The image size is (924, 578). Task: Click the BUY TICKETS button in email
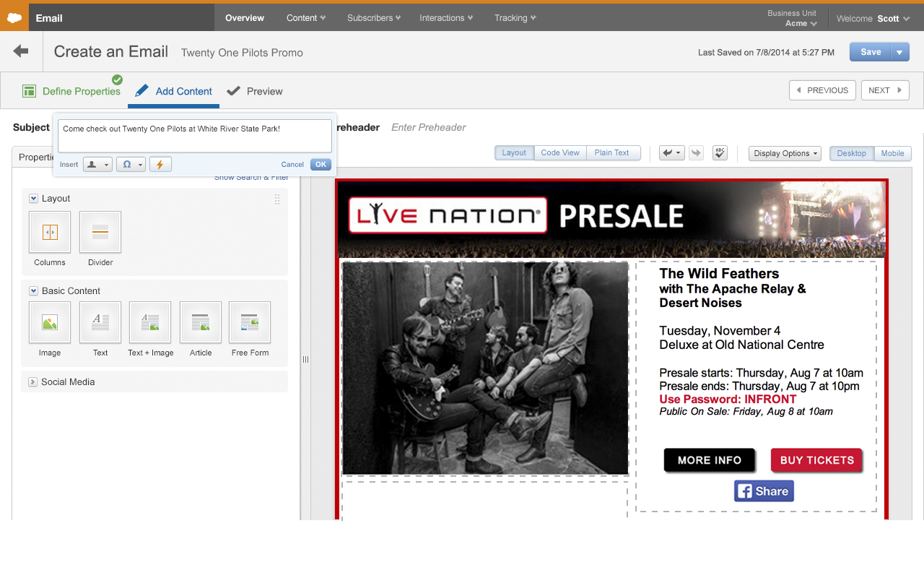click(816, 460)
